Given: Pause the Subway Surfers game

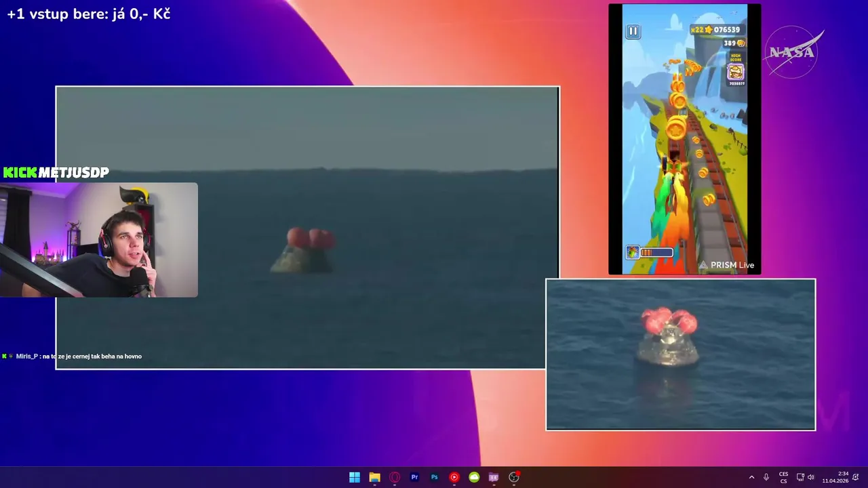Looking at the screenshot, I should [633, 31].
